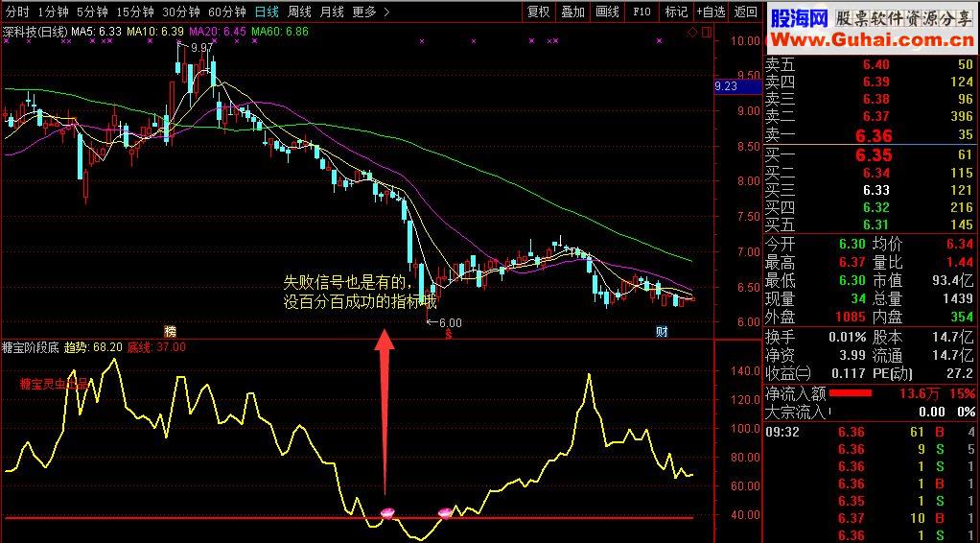The width and height of the screenshot is (980, 543).
Task: Select the 09:32 trade tick of 61 B
Action: pyautogui.click(x=871, y=433)
